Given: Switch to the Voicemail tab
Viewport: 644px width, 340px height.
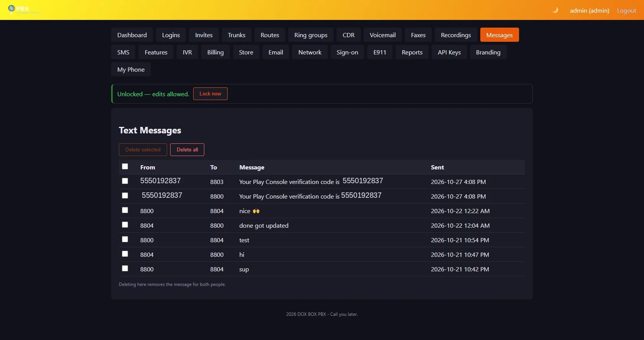Looking at the screenshot, I should [383, 35].
